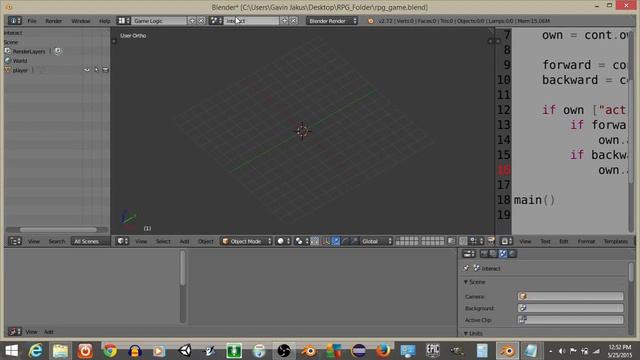Open the text editor View menu
This screenshot has height=360, width=640.
tap(525, 242)
